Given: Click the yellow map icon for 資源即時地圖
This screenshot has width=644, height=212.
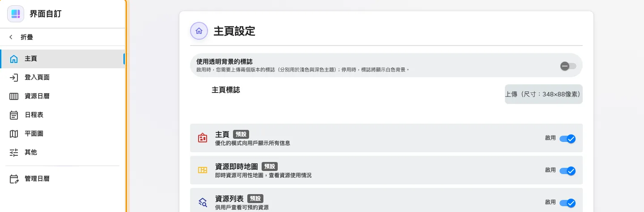Looking at the screenshot, I should [x=203, y=170].
